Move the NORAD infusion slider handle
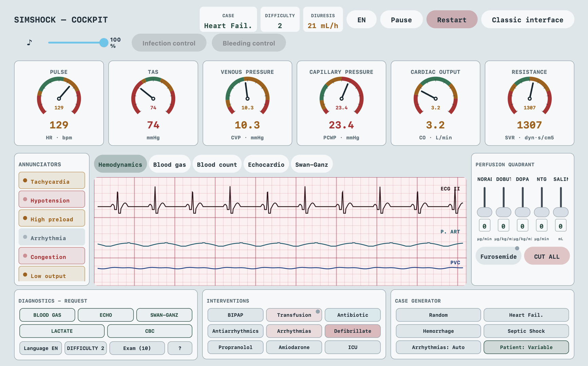The width and height of the screenshot is (588, 366). pyautogui.click(x=484, y=212)
